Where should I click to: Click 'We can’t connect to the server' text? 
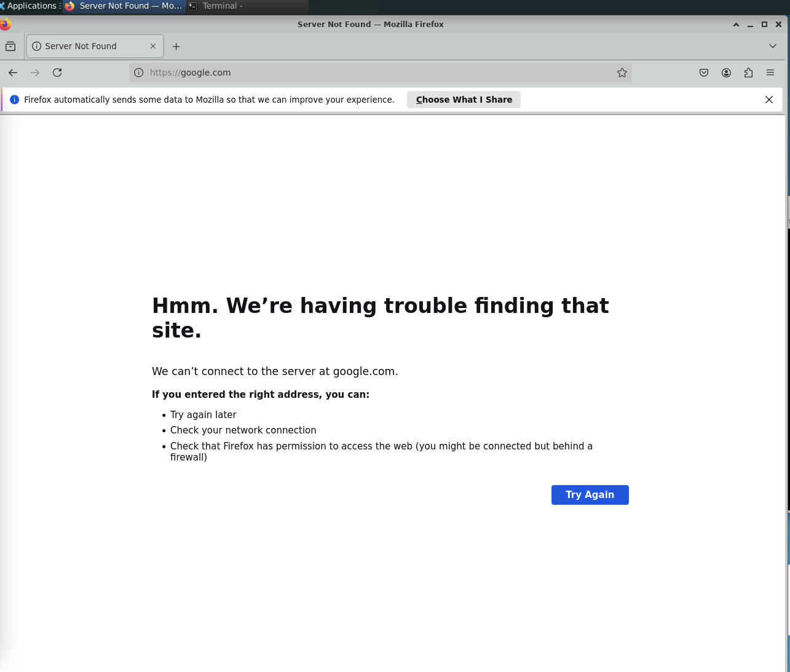(275, 371)
